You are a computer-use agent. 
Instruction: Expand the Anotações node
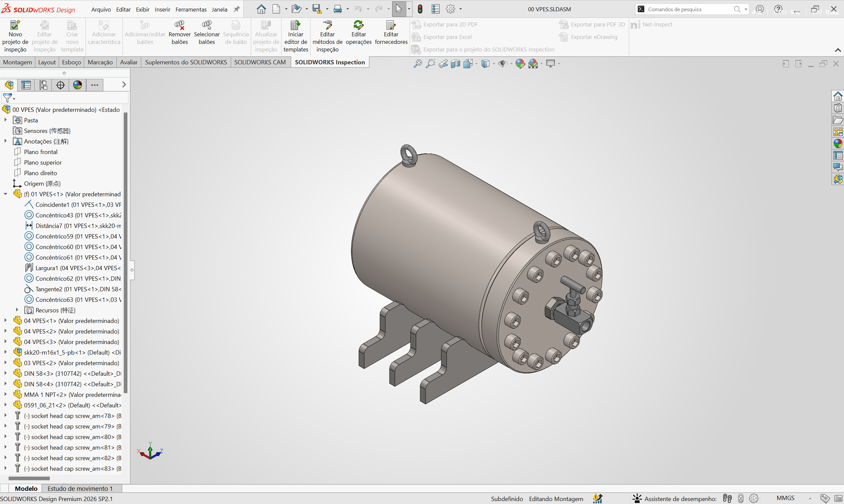click(x=5, y=141)
